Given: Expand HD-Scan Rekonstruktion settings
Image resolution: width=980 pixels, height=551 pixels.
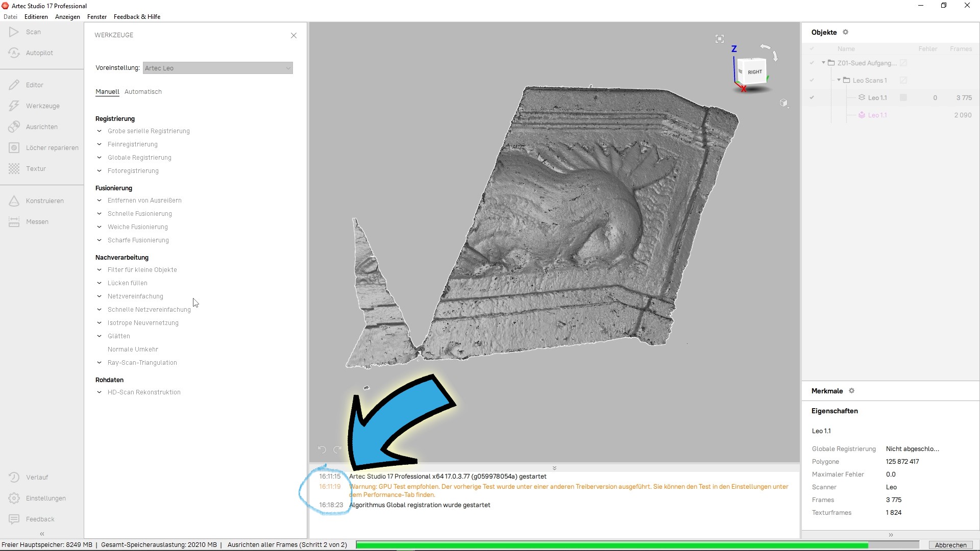Looking at the screenshot, I should click(x=100, y=392).
